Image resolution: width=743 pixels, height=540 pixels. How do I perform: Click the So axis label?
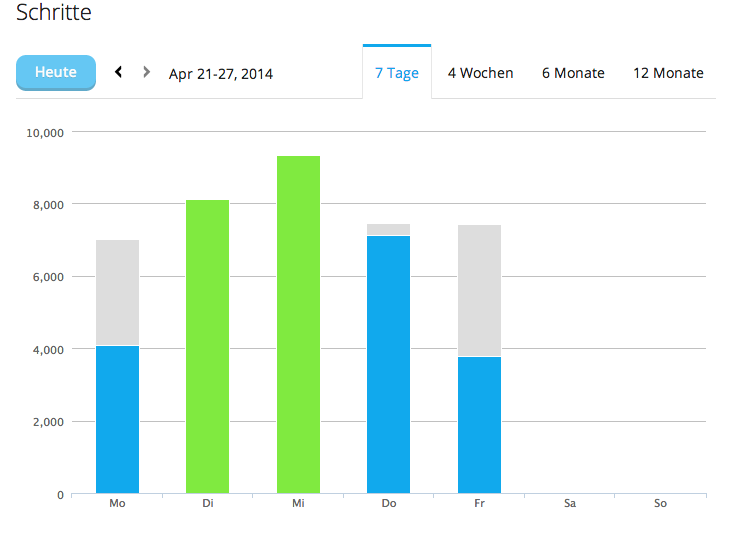660,504
